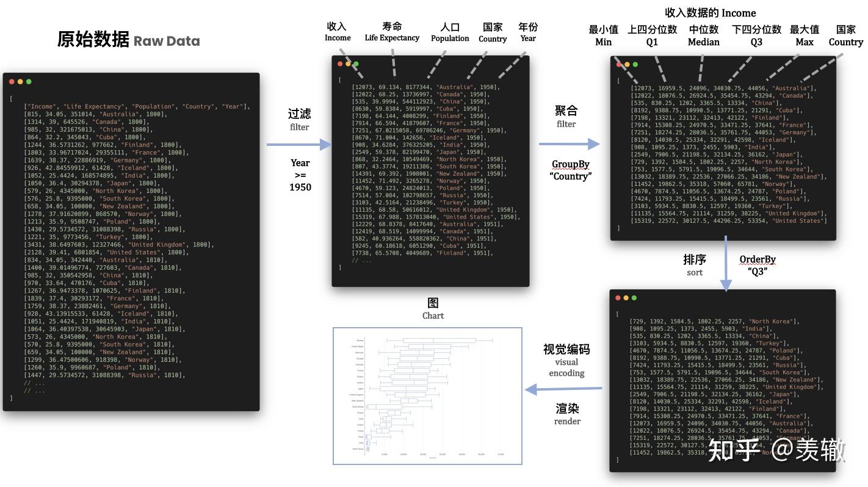
Task: Click the '最小值 Min' column label
Action: click(x=603, y=35)
